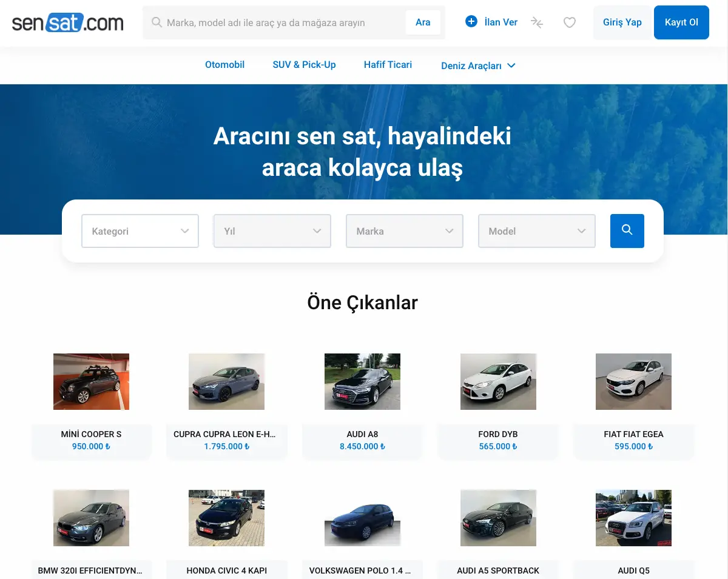Click the plus icon beside İlan Ver
The height and width of the screenshot is (579, 728).
[x=471, y=22]
